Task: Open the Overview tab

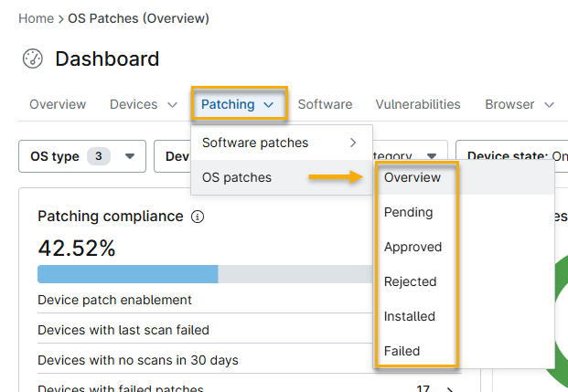Action: (x=58, y=104)
